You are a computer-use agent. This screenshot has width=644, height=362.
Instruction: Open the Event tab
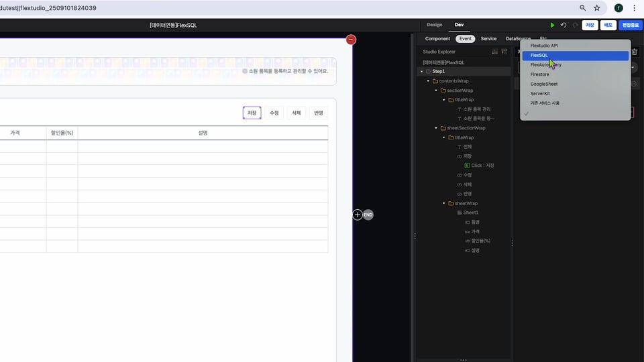pyautogui.click(x=466, y=39)
